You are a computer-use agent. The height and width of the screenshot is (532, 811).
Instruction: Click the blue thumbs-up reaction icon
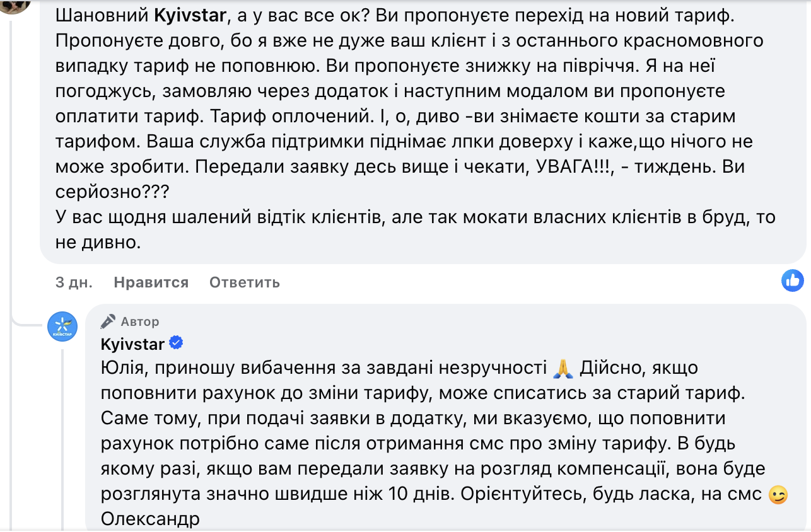coord(793,280)
